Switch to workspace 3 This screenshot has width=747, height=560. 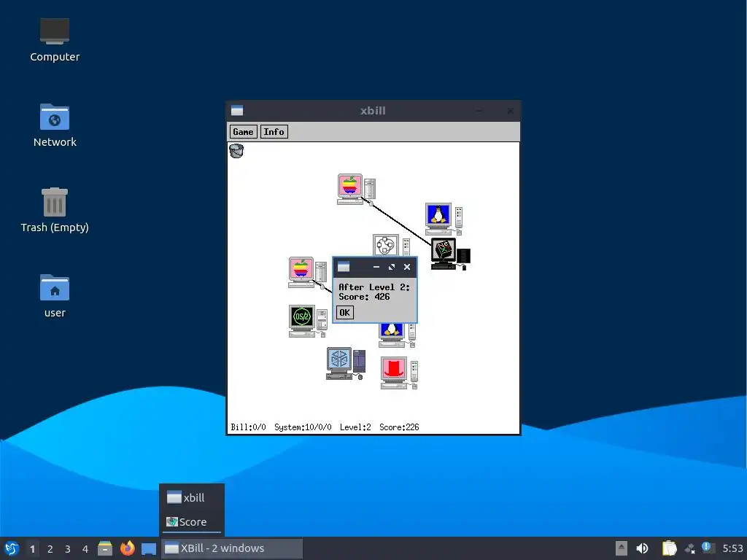(x=68, y=549)
